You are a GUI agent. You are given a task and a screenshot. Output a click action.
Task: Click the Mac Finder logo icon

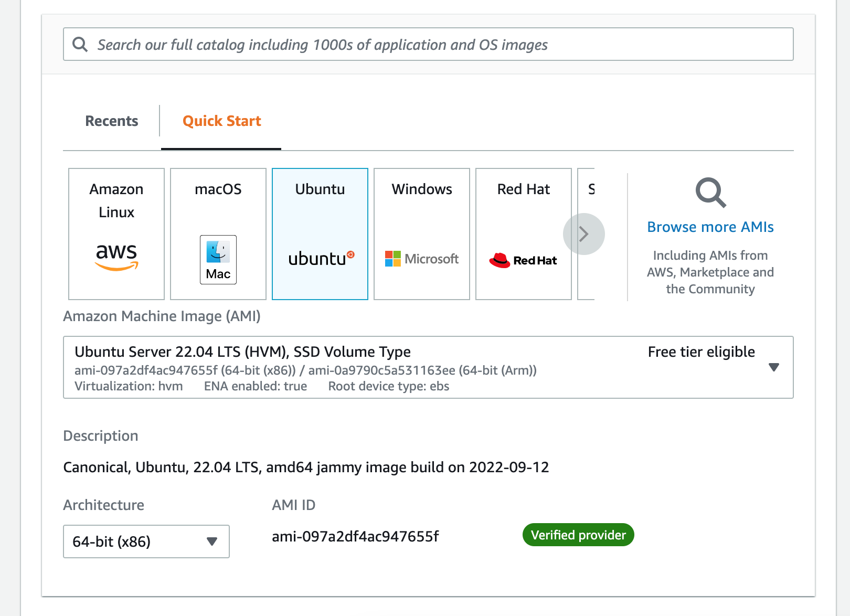[218, 260]
